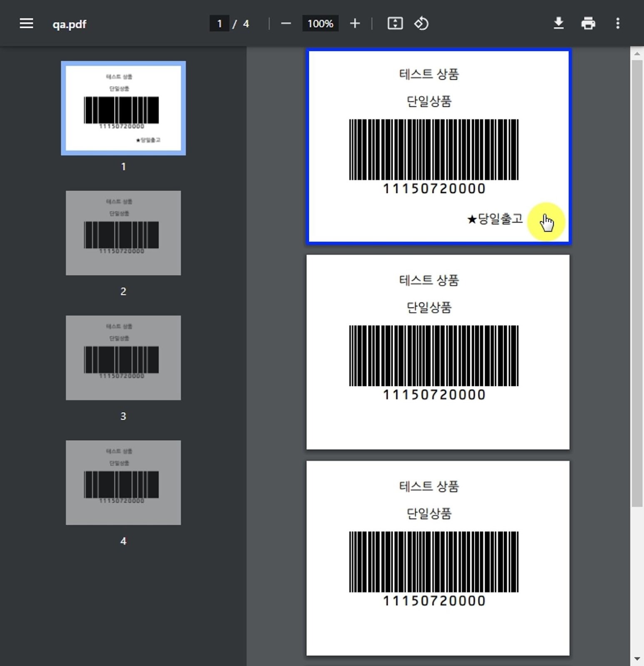The height and width of the screenshot is (666, 644).
Task: Click the 11150720000 number on page one
Action: [x=434, y=189]
